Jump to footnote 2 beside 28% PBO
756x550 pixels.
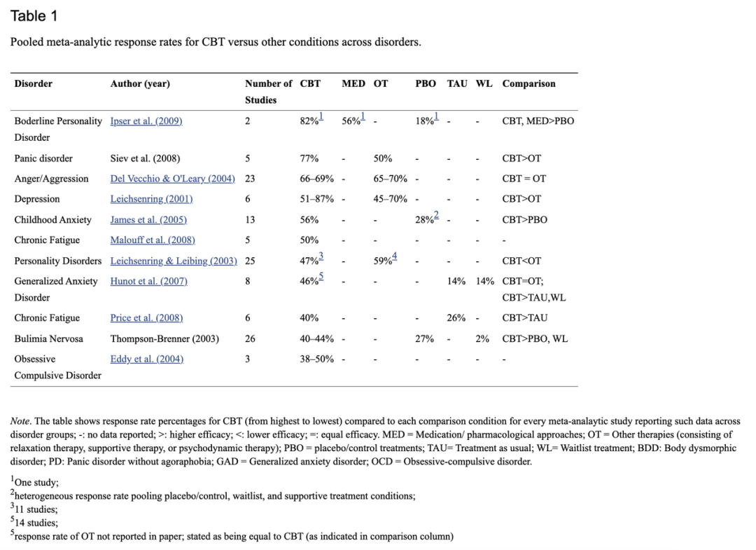click(x=436, y=215)
